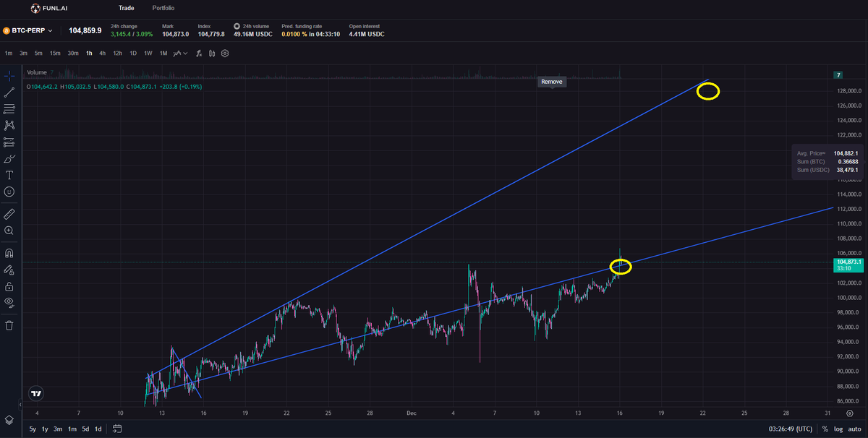Switch to 30m timeframe

[73, 53]
